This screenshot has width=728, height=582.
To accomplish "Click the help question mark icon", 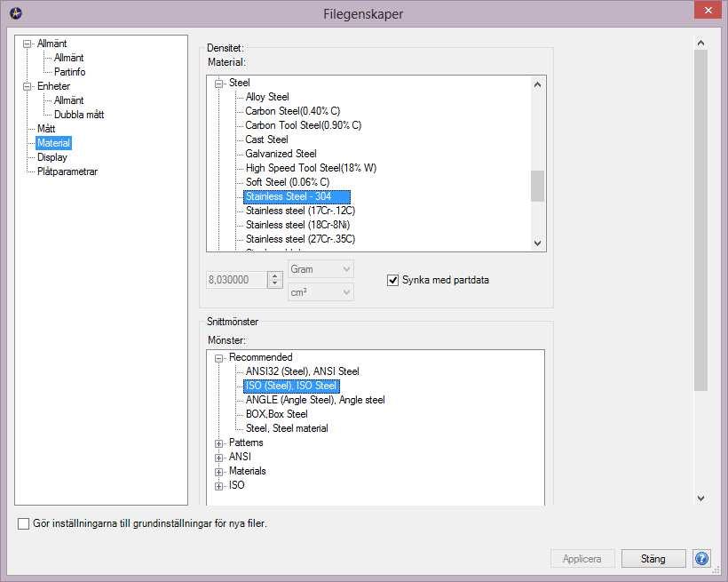I will click(x=701, y=558).
